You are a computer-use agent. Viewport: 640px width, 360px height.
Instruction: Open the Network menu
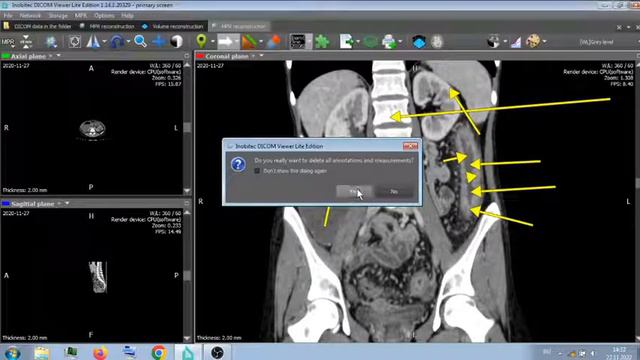coord(30,16)
